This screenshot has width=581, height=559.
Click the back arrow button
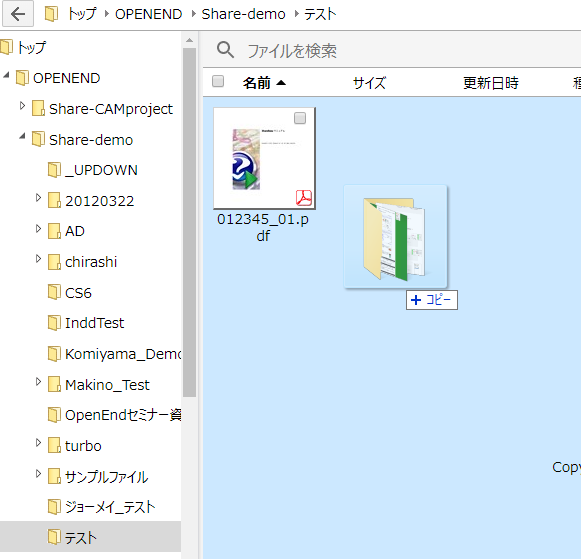(x=18, y=14)
